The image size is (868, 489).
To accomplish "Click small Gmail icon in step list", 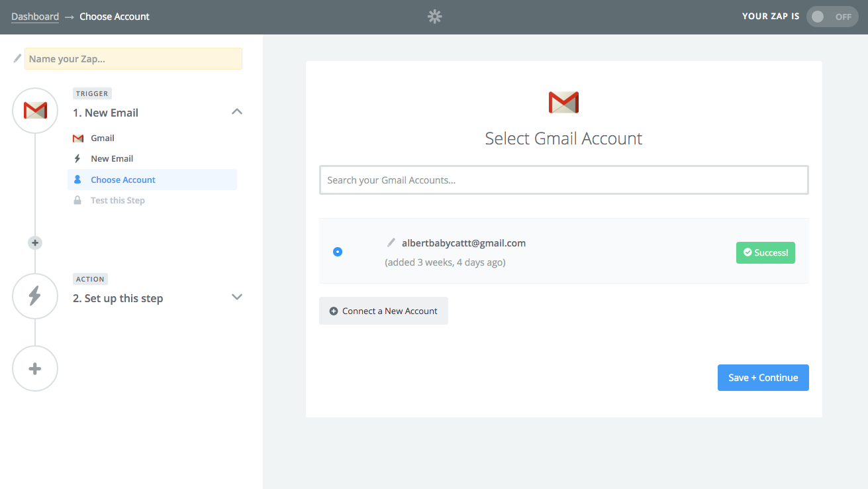I will 78,138.
